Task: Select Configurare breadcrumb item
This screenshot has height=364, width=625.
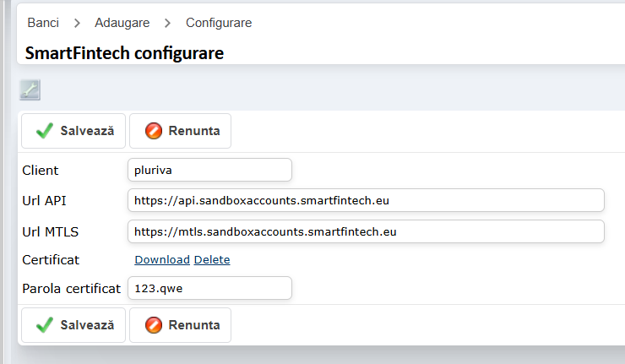Action: pos(219,23)
